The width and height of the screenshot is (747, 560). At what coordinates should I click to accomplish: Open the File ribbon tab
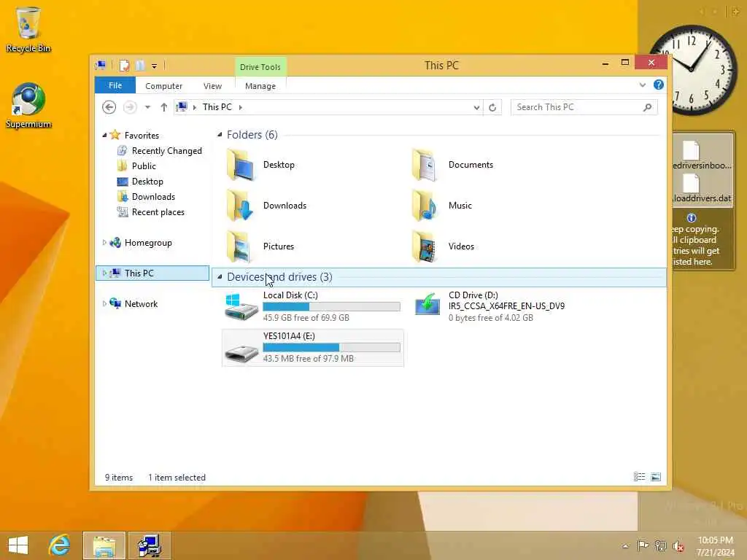coord(115,86)
